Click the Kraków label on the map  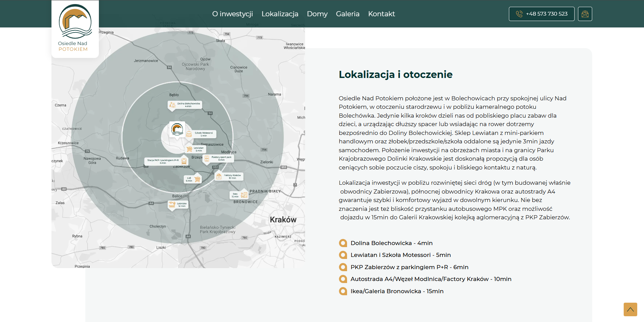(283, 220)
